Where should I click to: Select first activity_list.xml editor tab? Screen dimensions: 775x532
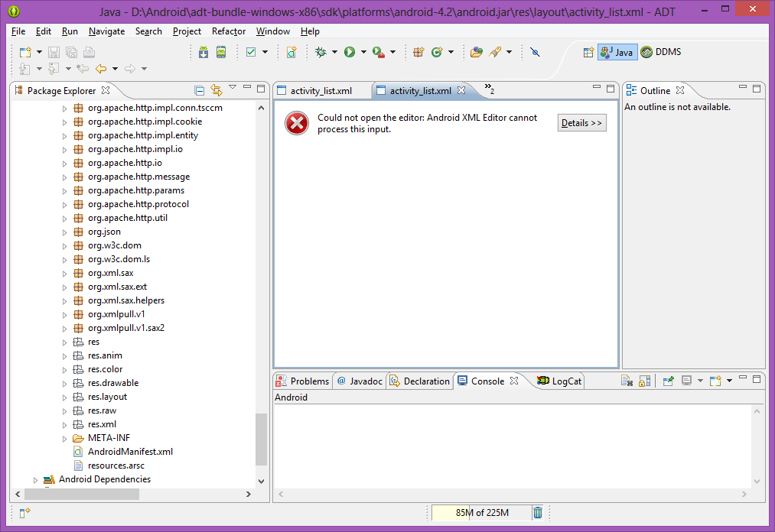coord(321,90)
